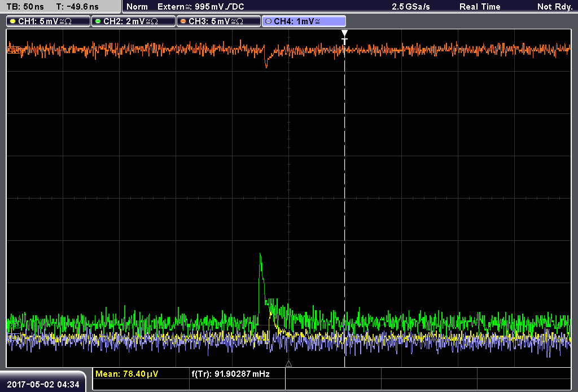The image size is (578, 392).
Task: Click the 2017-05-02 04:34 timestamp
Action: point(43,385)
